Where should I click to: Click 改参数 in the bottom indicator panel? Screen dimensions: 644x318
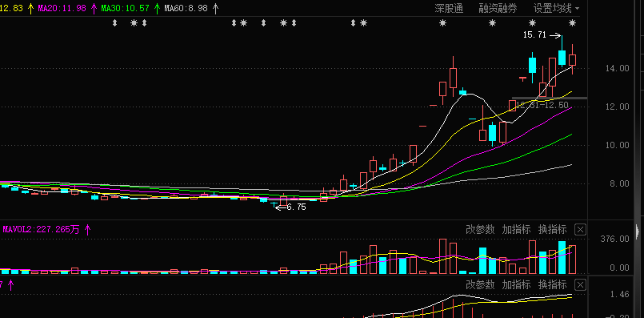[x=480, y=284]
